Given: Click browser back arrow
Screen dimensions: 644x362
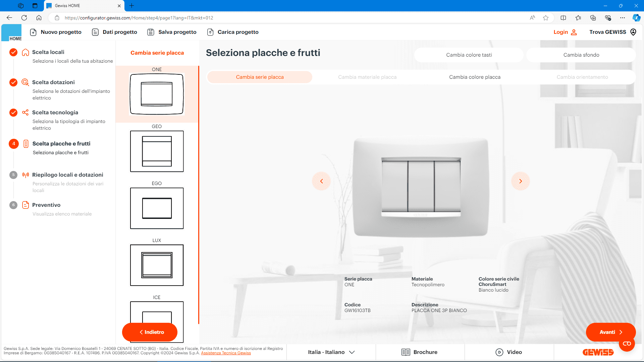Looking at the screenshot, I should click(x=9, y=18).
